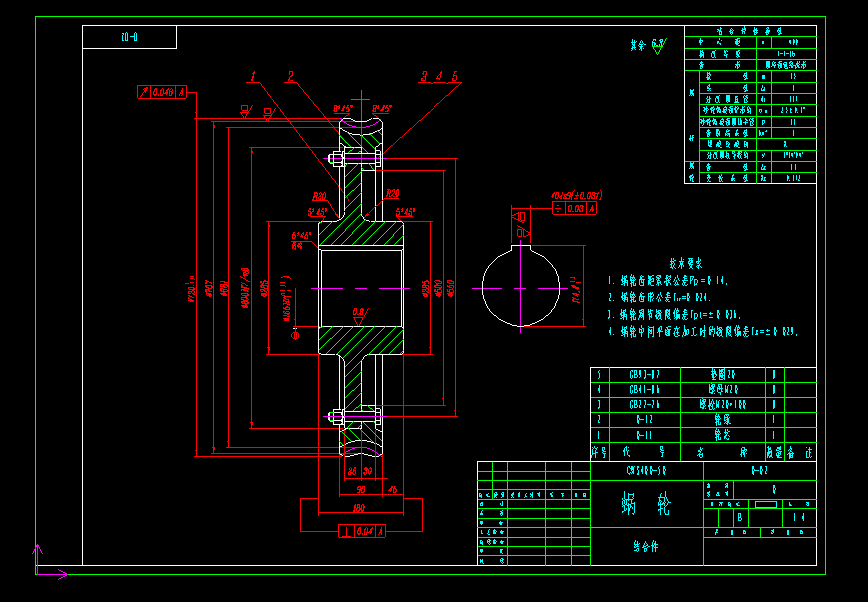Select the 结合件 title block cell

[646, 547]
